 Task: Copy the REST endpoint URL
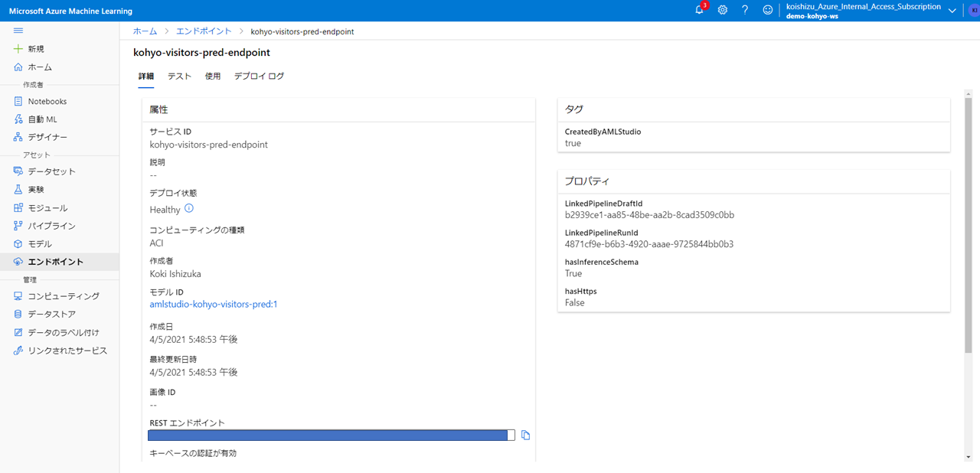(x=525, y=435)
